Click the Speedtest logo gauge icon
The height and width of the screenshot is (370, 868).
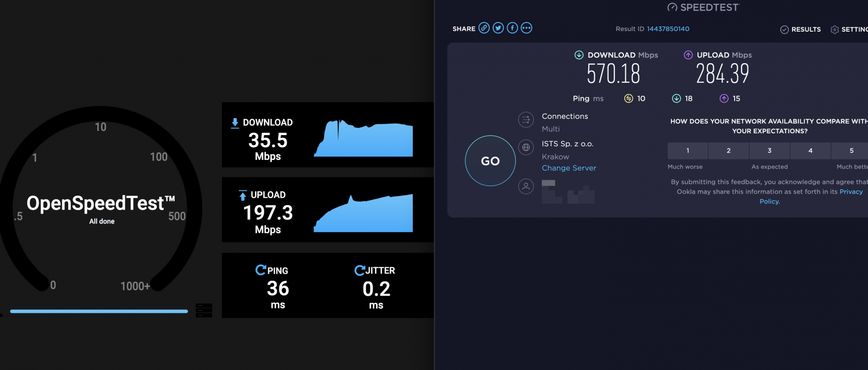pyautogui.click(x=672, y=7)
